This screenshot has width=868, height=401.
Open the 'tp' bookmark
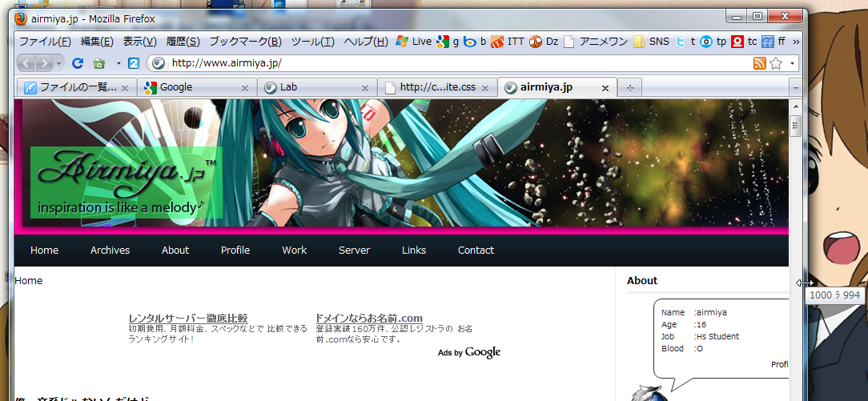[x=713, y=41]
